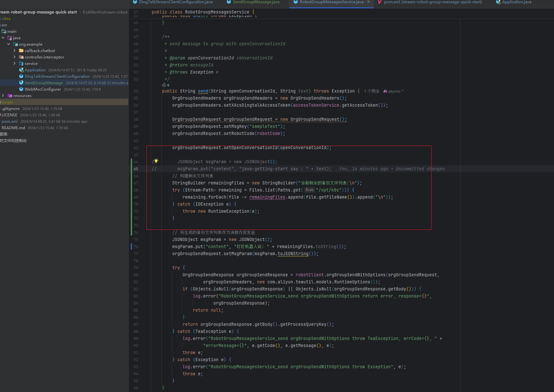Select the .idea folder row
Viewport: 554px width, 392px height.
point(64,19)
